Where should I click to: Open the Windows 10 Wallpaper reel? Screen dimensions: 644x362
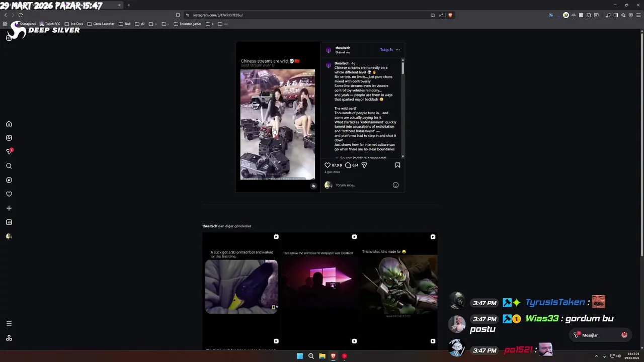[x=319, y=284]
